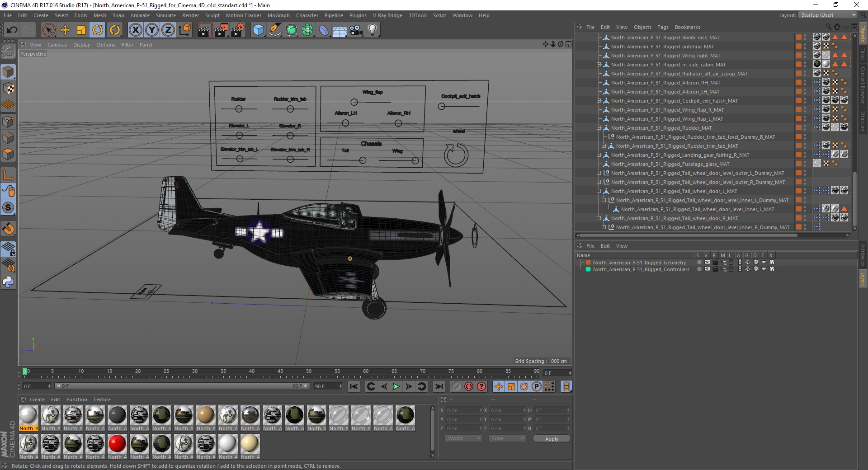Select the Live Selection tool

(48, 30)
